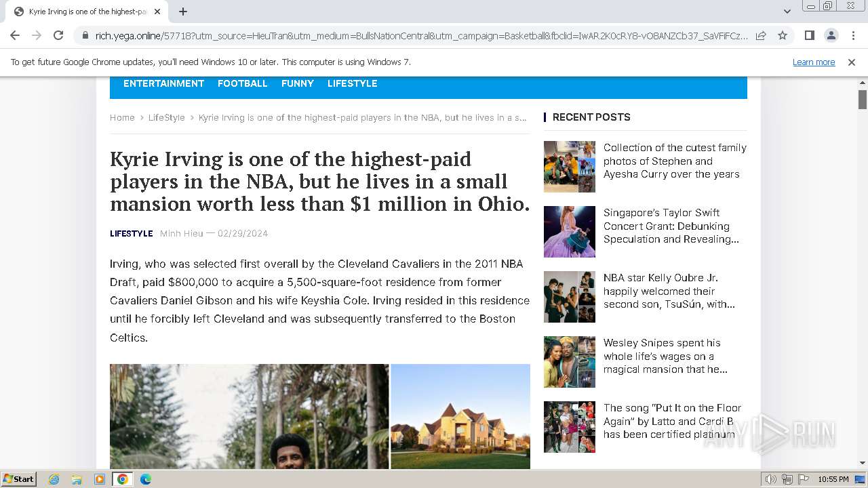Click the yellow mansion article image
Image resolution: width=868 pixels, height=488 pixels.
[460, 416]
